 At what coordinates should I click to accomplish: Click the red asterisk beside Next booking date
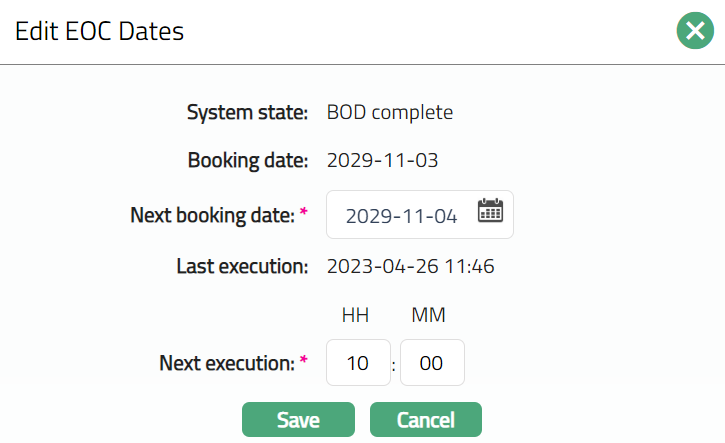point(304,213)
